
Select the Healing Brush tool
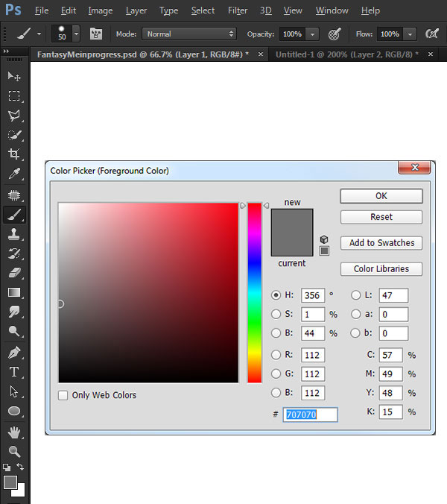click(14, 195)
